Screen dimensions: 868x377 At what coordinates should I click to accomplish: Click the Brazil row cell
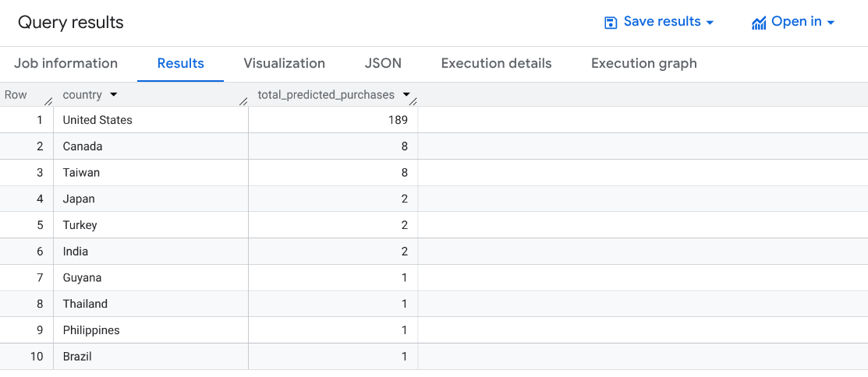(78, 357)
